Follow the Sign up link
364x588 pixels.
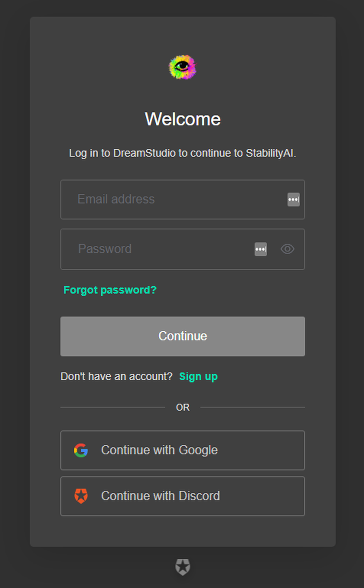(x=198, y=376)
